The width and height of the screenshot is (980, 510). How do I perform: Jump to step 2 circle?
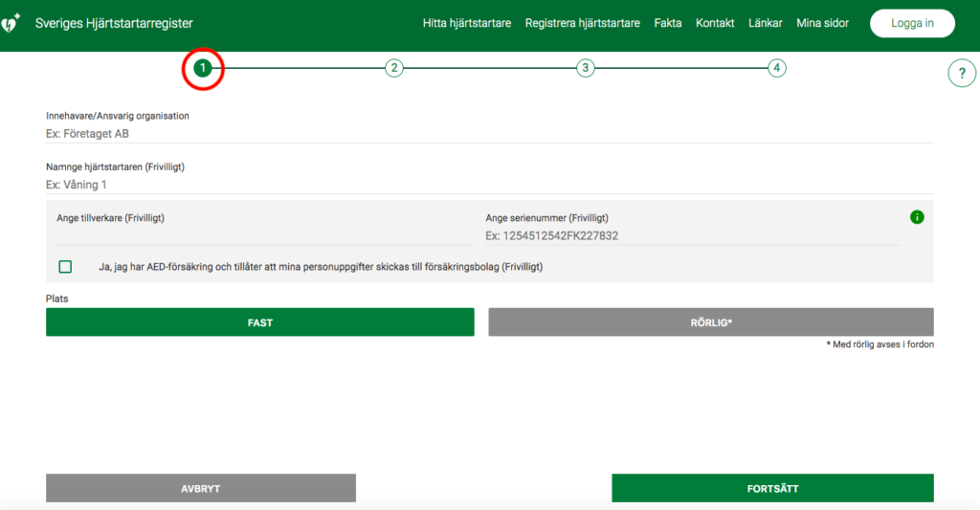click(394, 68)
